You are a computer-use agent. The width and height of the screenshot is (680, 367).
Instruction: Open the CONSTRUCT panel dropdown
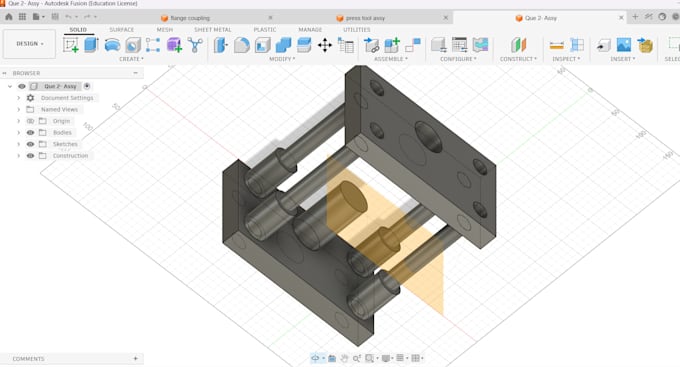click(x=518, y=59)
